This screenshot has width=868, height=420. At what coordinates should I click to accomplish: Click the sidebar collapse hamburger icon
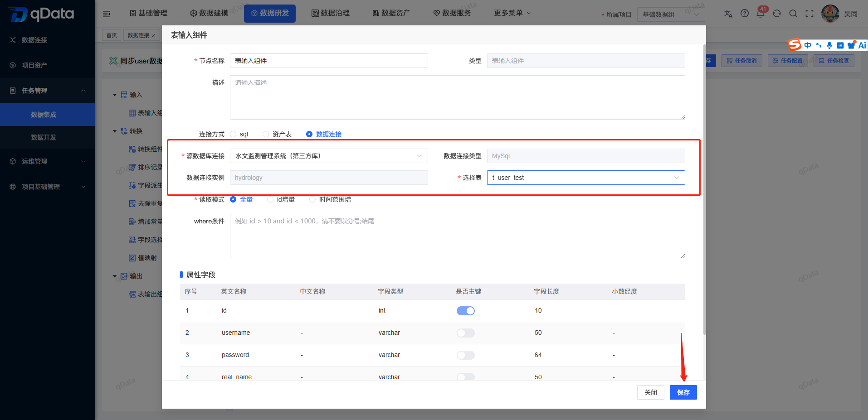coord(107,14)
